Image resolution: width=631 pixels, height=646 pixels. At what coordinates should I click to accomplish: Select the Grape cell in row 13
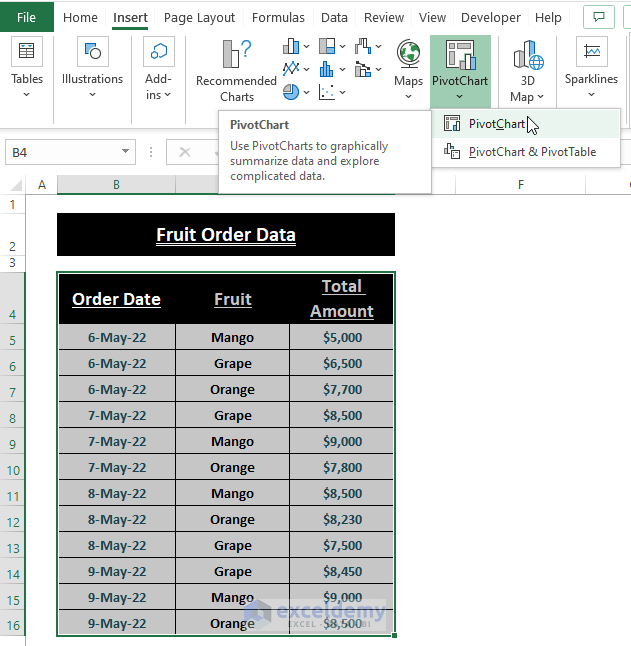tap(232, 545)
